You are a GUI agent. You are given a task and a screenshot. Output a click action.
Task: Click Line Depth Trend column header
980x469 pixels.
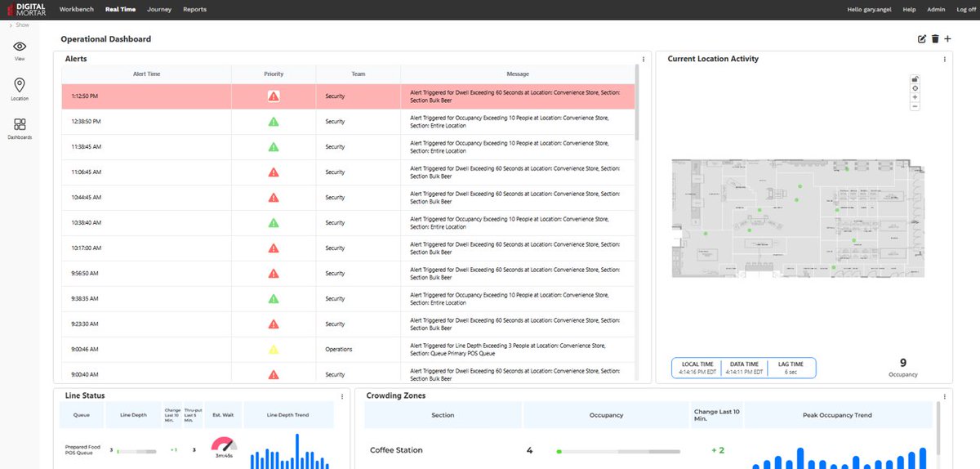pyautogui.click(x=289, y=415)
